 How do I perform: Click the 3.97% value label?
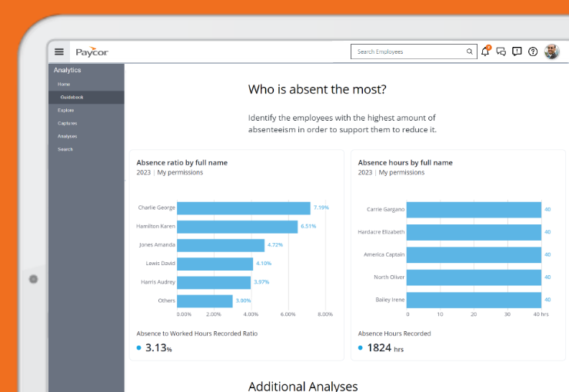[261, 282]
